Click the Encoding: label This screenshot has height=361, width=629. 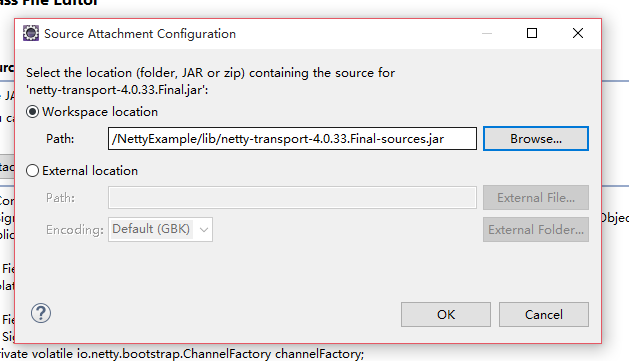point(75,230)
